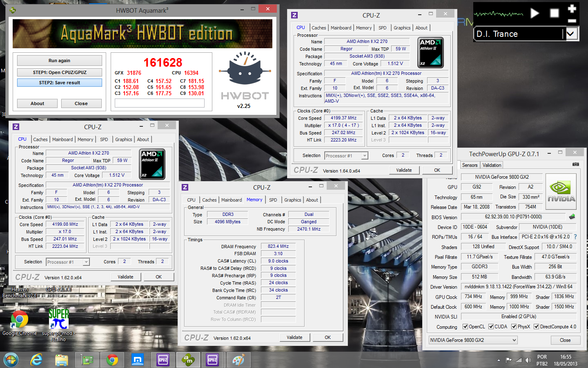Click the BIOS Version 62.92.39.00.10 field
Image resolution: width=588 pixels, height=368 pixels.
coord(513,217)
